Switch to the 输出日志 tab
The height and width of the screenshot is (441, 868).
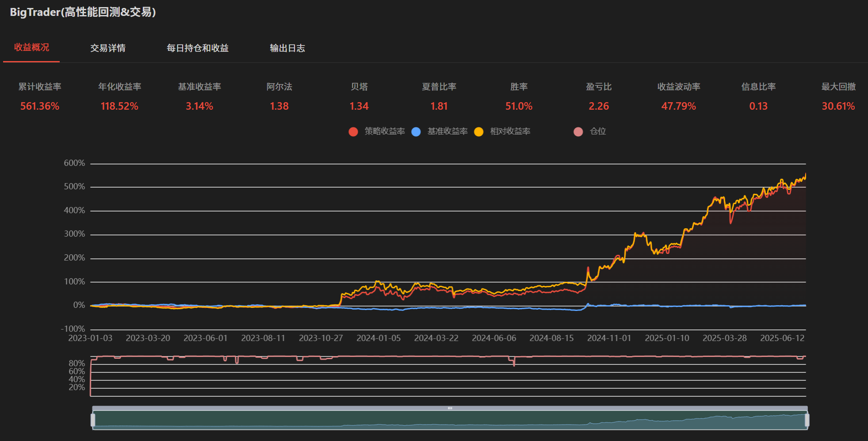(x=287, y=48)
